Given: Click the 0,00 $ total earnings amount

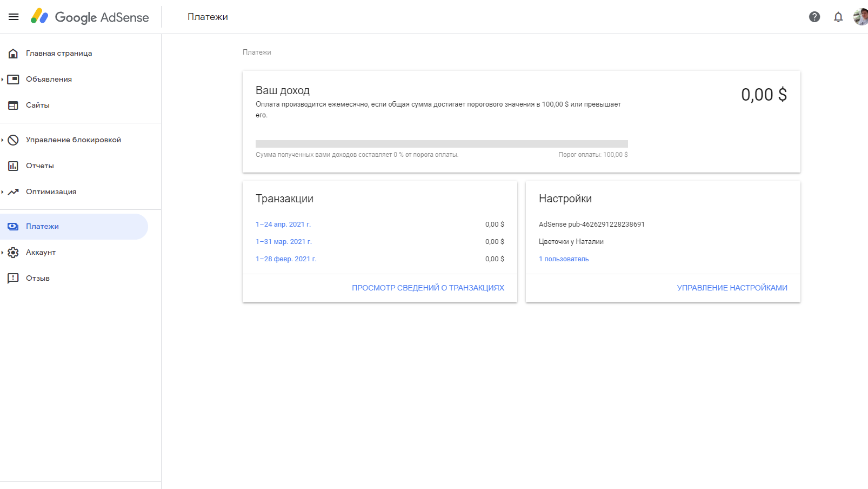Looking at the screenshot, I should tap(764, 95).
